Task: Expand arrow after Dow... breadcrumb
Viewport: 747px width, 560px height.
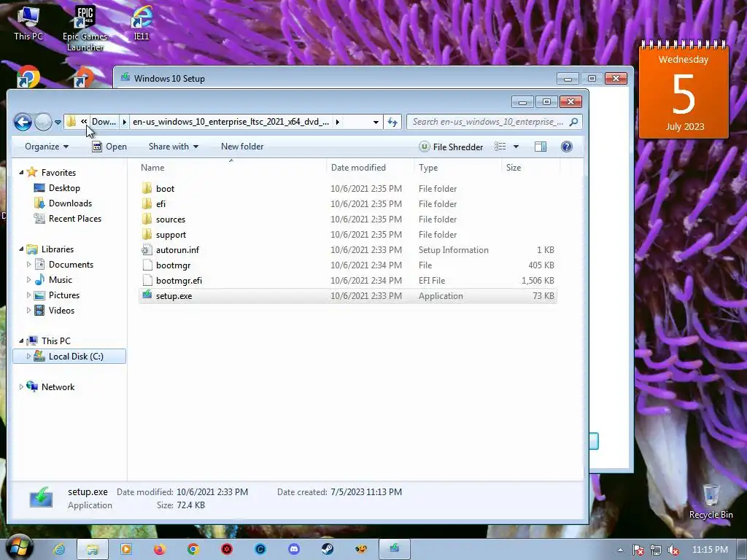Action: [124, 122]
